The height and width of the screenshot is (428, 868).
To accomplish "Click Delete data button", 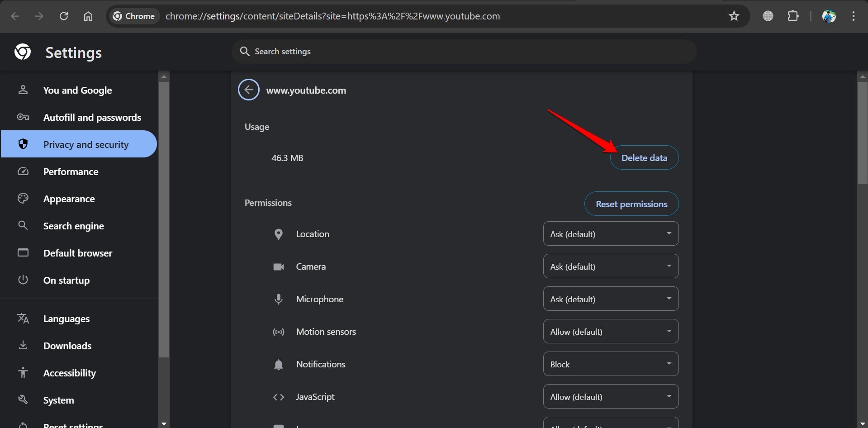I will [644, 157].
